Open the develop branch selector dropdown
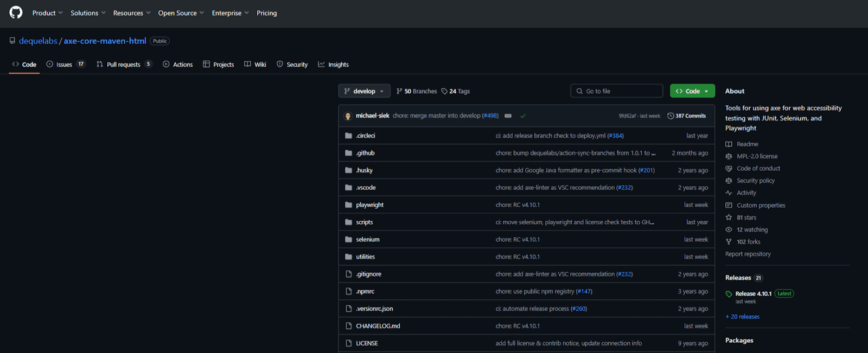The width and height of the screenshot is (868, 353). tap(364, 91)
